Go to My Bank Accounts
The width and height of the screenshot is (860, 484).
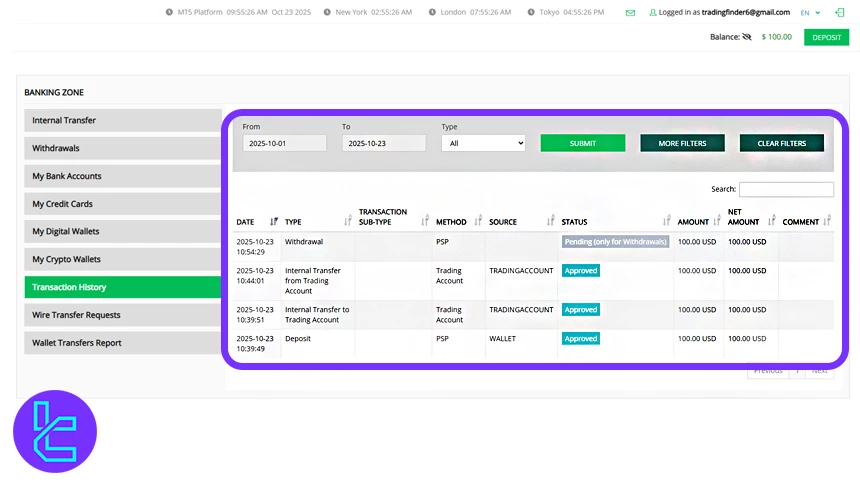coord(123,176)
